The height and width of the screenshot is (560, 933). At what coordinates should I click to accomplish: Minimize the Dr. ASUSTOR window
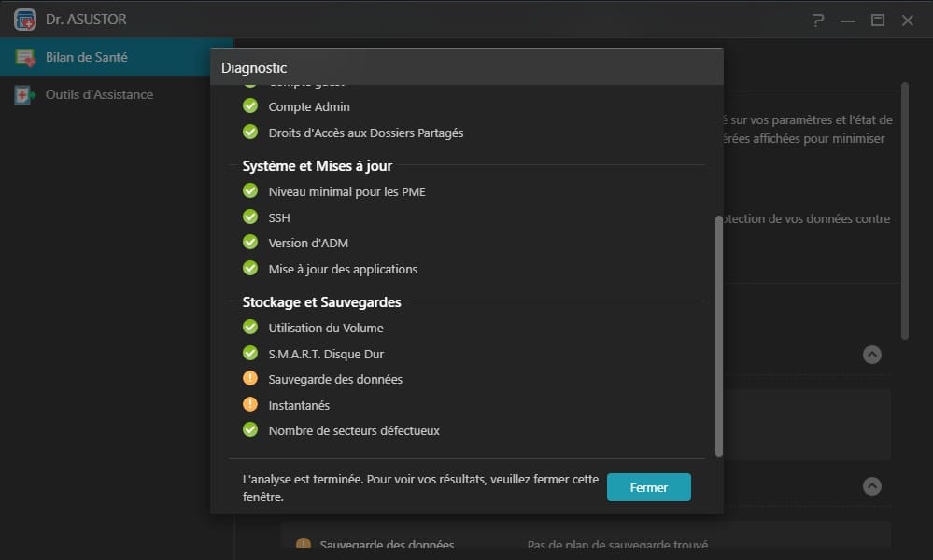848,21
